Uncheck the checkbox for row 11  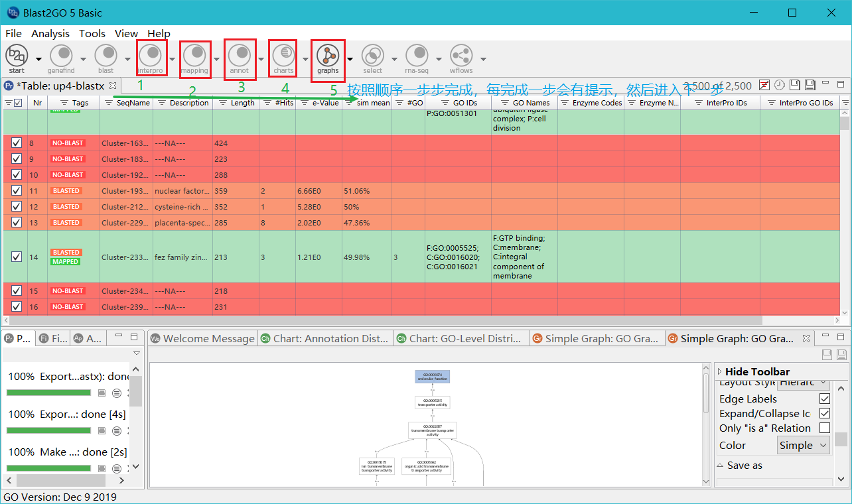click(x=17, y=190)
